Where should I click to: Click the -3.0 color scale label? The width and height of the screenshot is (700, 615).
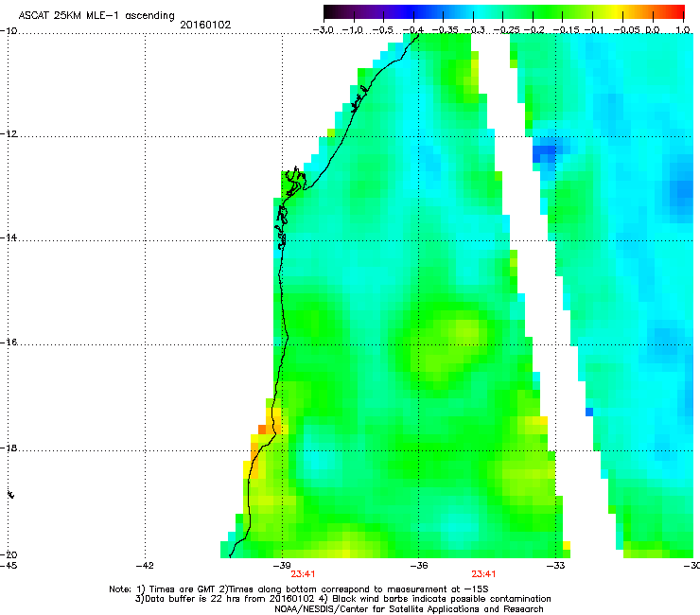tap(324, 30)
